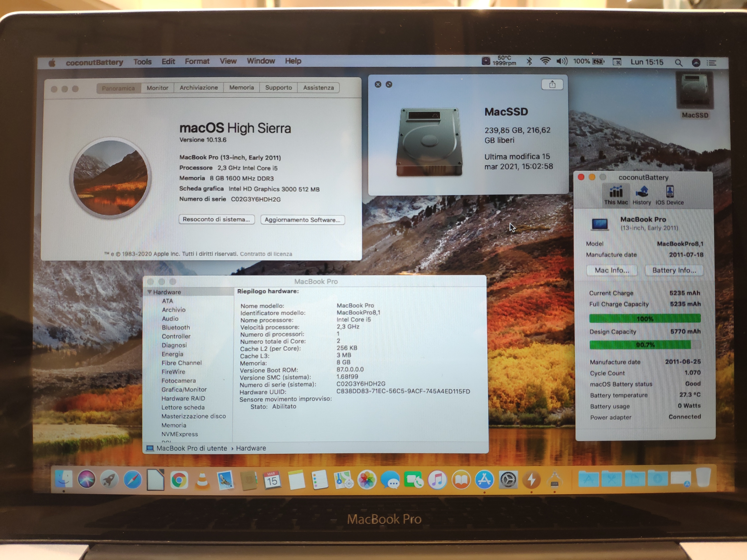Screen dimensions: 747x560
Task: Open Window menu in menu bar
Action: click(x=261, y=61)
